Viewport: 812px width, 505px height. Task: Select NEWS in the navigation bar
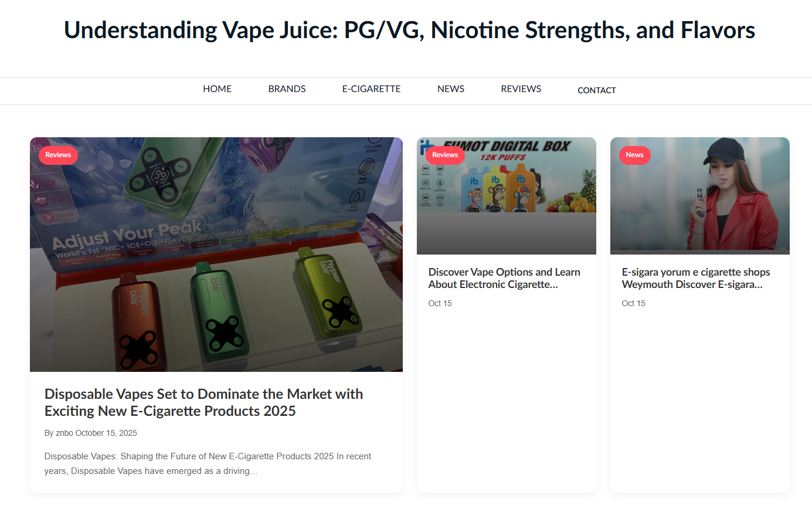(x=451, y=89)
